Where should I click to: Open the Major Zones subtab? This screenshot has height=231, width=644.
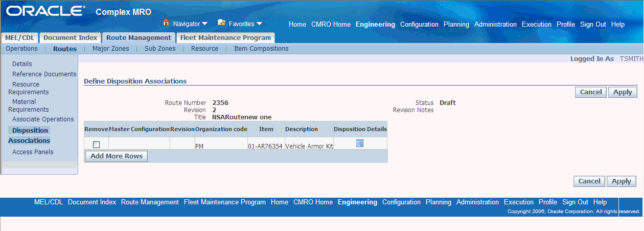pos(110,49)
